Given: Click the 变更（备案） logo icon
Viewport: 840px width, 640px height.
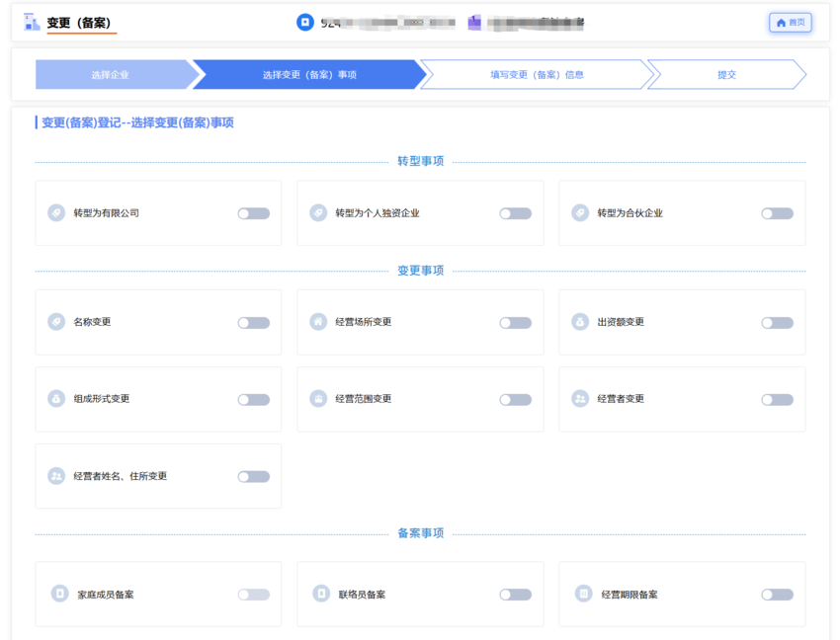Looking at the screenshot, I should pyautogui.click(x=32, y=22).
